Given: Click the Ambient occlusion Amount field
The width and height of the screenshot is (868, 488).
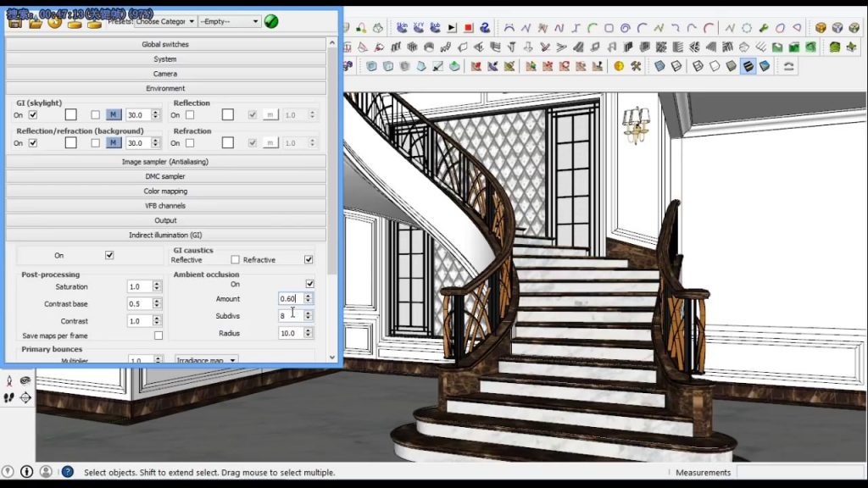Looking at the screenshot, I should [x=291, y=298].
